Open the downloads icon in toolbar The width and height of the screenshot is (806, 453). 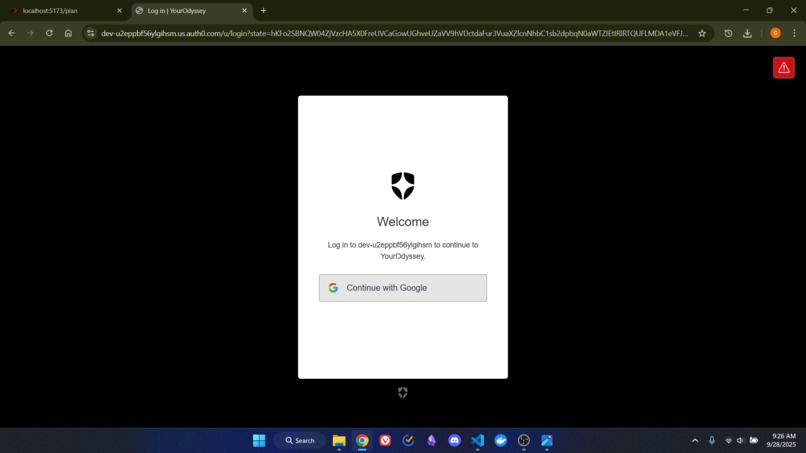747,33
